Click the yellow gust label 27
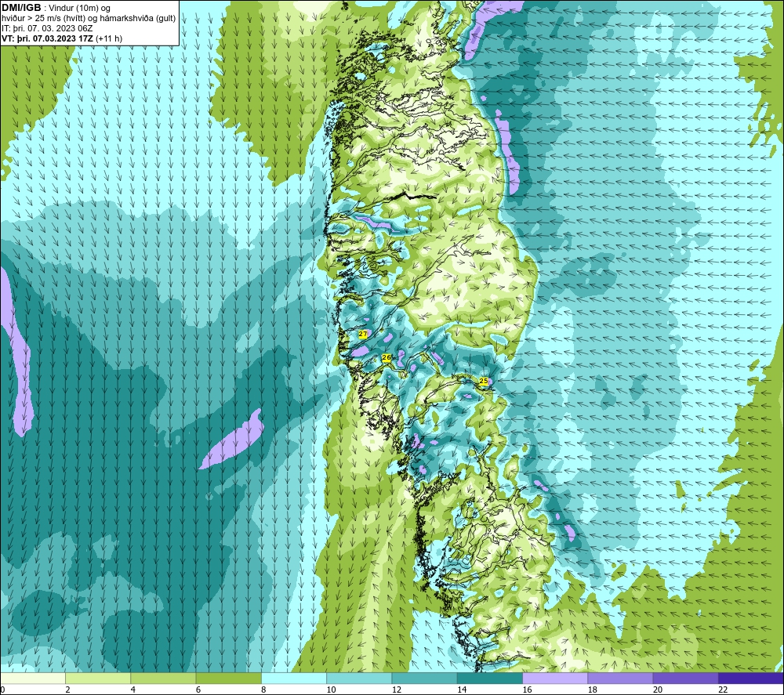The height and width of the screenshot is (695, 784). pos(363,334)
